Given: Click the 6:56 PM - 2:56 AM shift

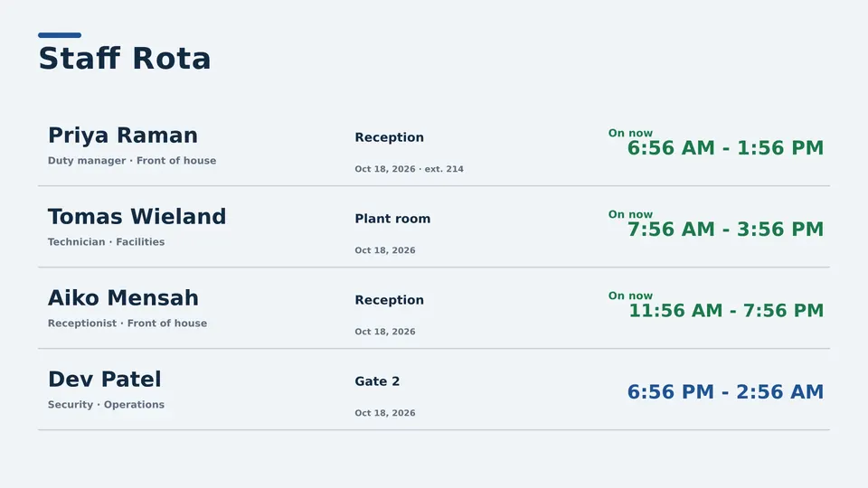Looking at the screenshot, I should point(725,391).
